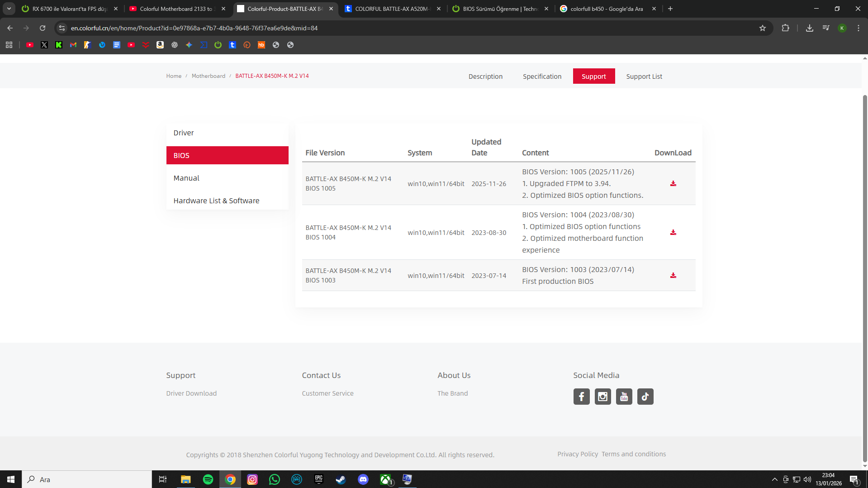Screen dimensions: 868x488
Task: Open the Chrome tab search dropdown
Action: click(x=9, y=9)
